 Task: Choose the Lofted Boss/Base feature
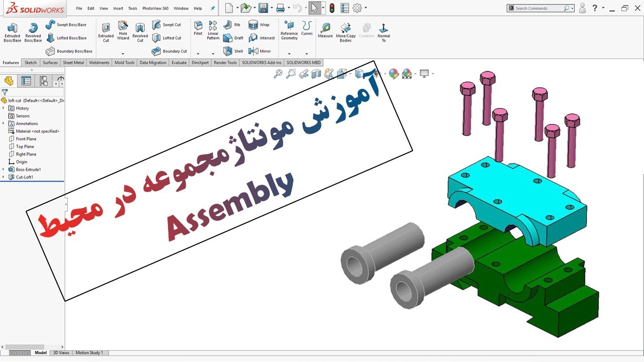click(x=66, y=38)
